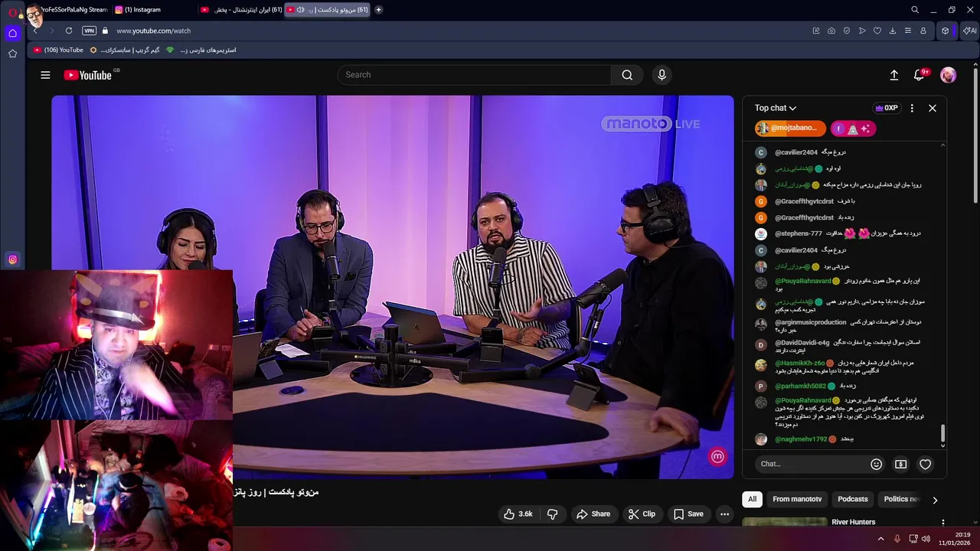
Task: Save video to a playlist
Action: (688, 514)
